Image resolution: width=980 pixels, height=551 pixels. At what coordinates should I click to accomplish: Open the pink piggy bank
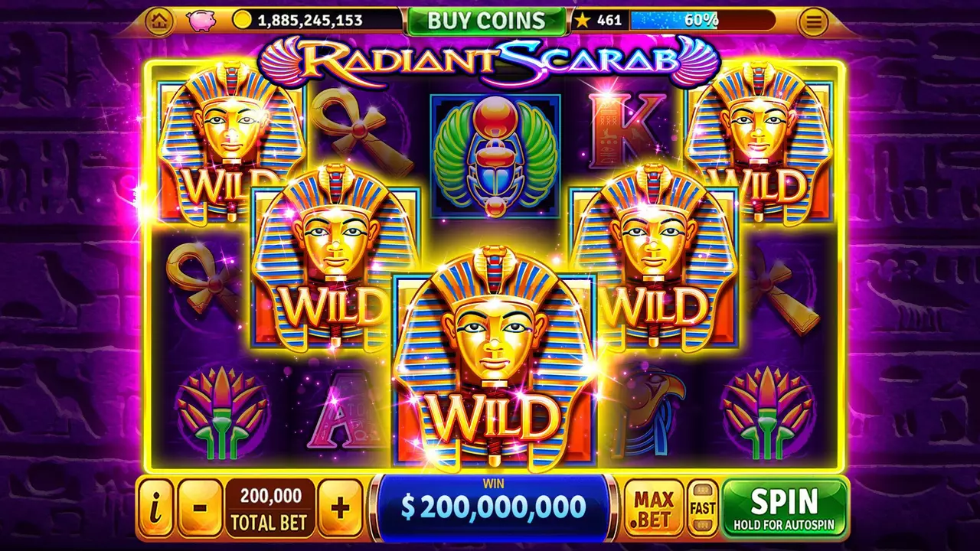tap(201, 21)
